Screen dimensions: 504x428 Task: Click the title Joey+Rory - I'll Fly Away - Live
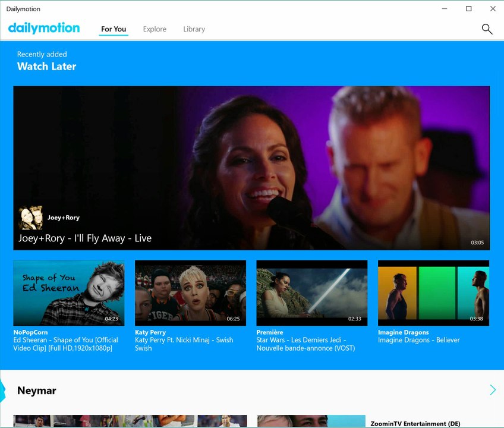[85, 238]
